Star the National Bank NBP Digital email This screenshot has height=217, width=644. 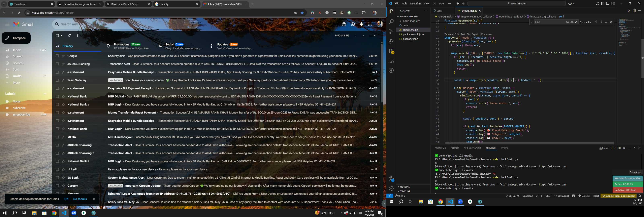tap(63, 97)
